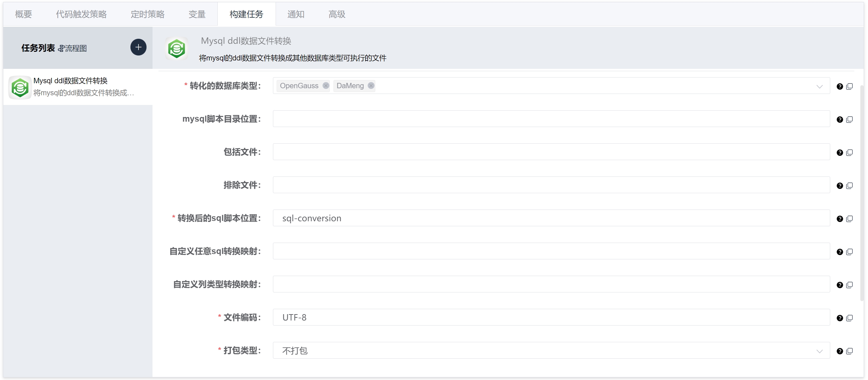868x380 pixels.
Task: Click copy icon for custom column mapping
Action: [850, 285]
